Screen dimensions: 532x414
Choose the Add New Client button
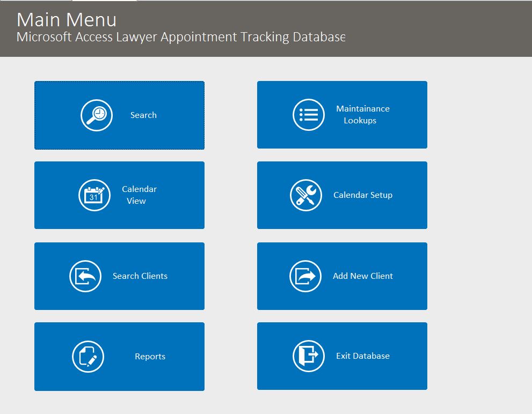coord(342,276)
